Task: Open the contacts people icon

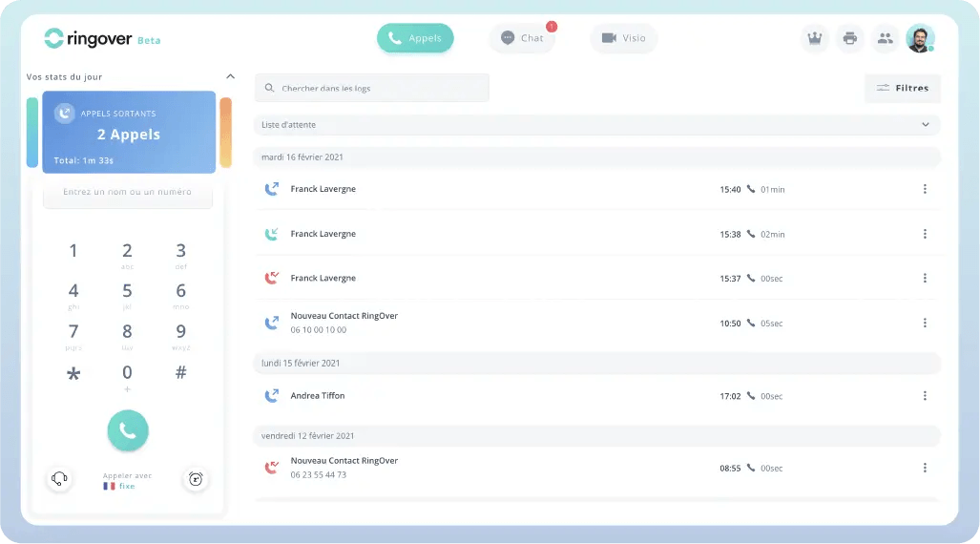Action: (885, 38)
